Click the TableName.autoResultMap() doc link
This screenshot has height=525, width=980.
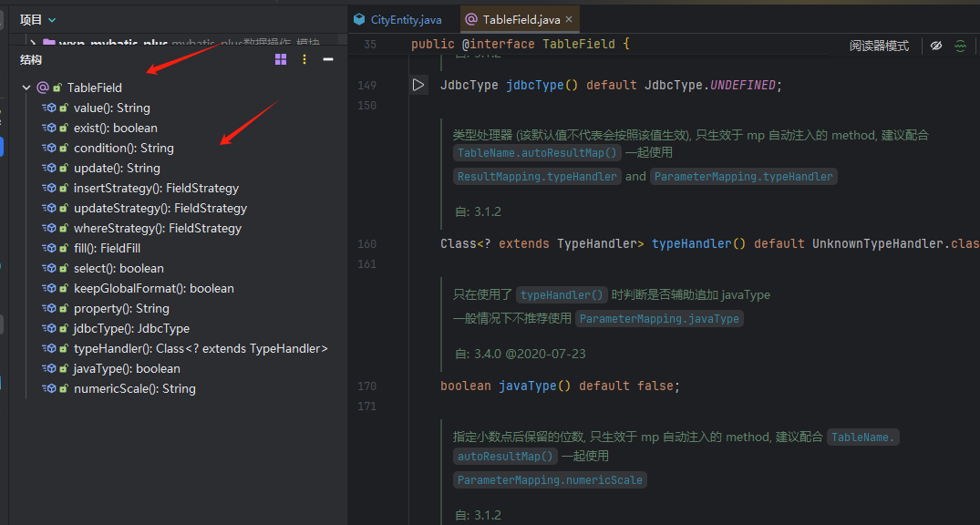[537, 153]
